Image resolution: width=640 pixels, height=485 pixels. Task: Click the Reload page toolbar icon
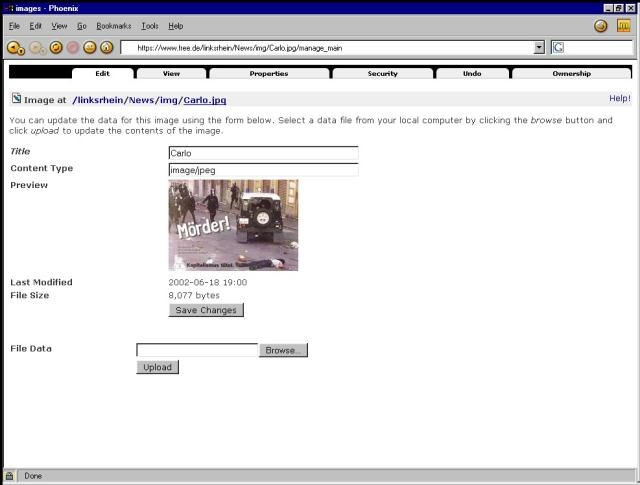[x=56, y=47]
